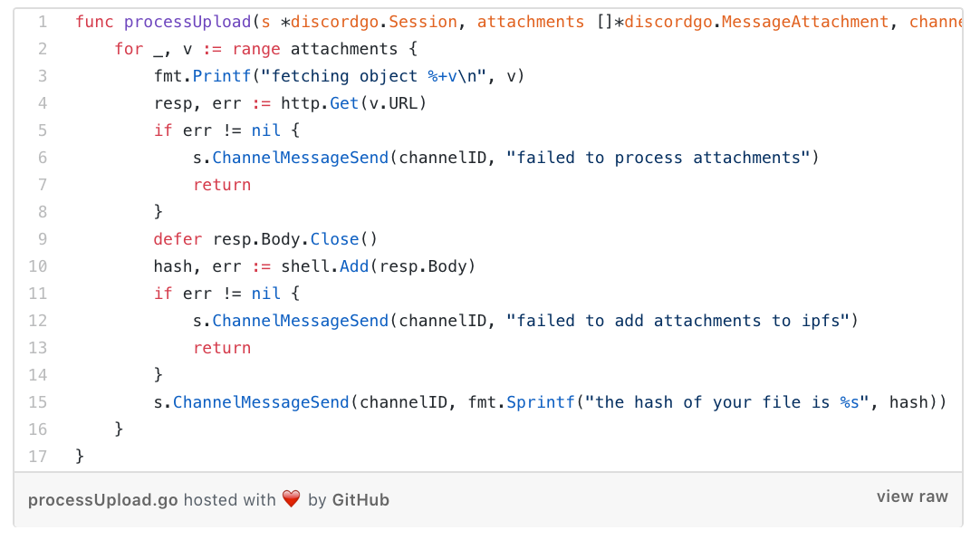
Task: Click the processUpload function name
Action: point(187,22)
